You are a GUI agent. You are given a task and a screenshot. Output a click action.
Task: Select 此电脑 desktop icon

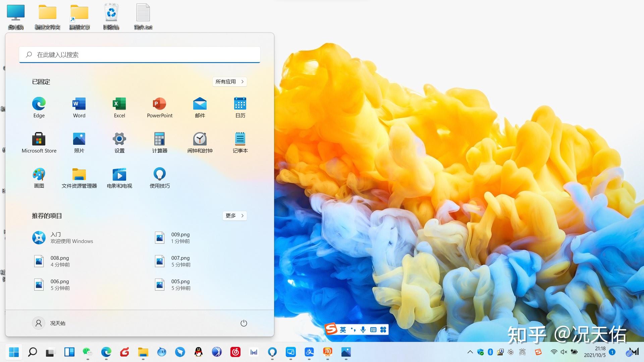16,17
